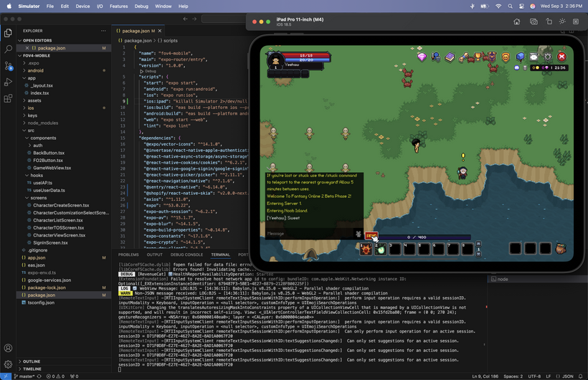588x380 pixels.
Task: Expand the ios folder
Action: 31,108
